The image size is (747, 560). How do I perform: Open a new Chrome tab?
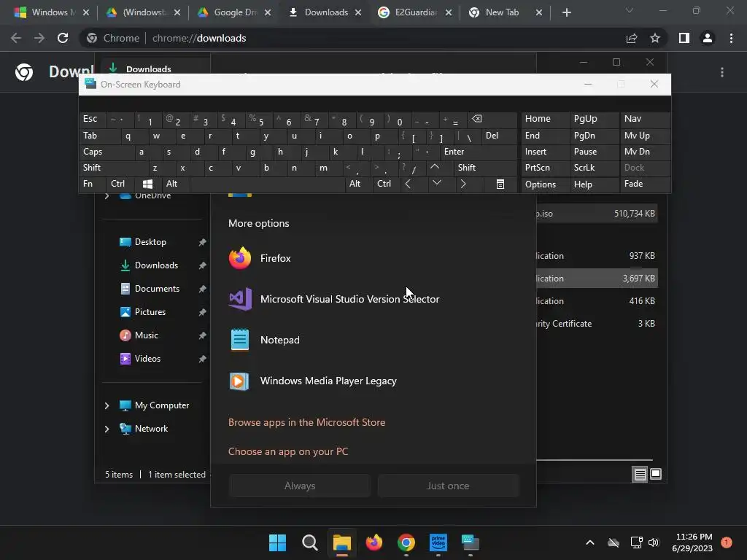pos(566,13)
